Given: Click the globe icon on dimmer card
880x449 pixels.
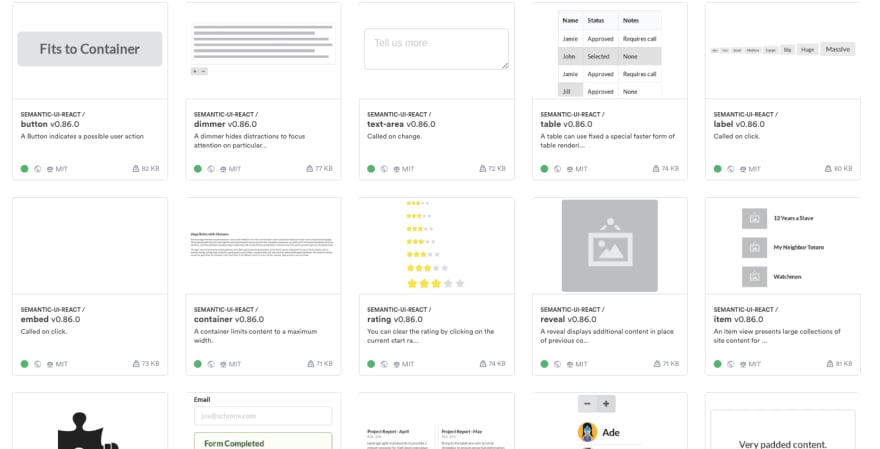Looking at the screenshot, I should [211, 168].
